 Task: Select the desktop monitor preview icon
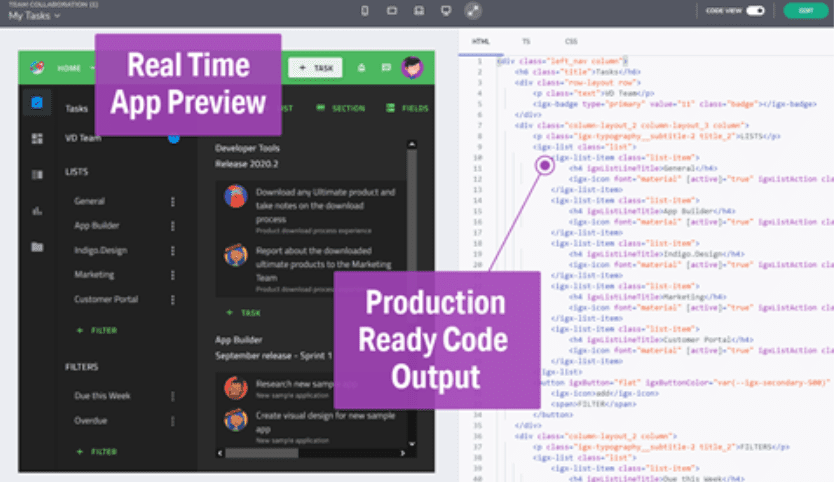446,11
